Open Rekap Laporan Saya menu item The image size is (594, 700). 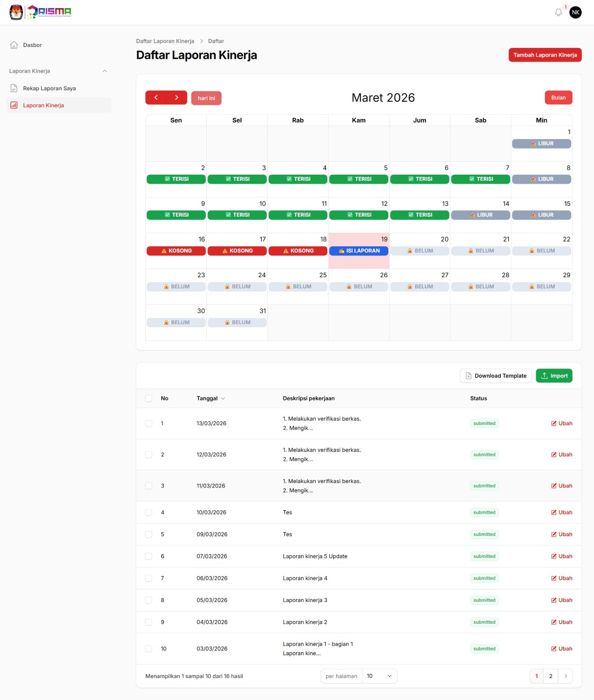(49, 88)
